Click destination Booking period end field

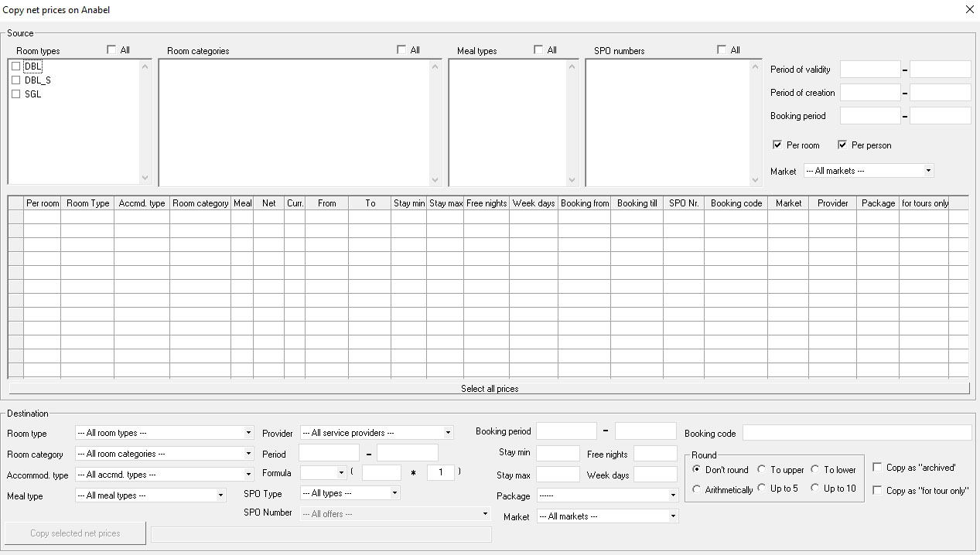point(646,431)
